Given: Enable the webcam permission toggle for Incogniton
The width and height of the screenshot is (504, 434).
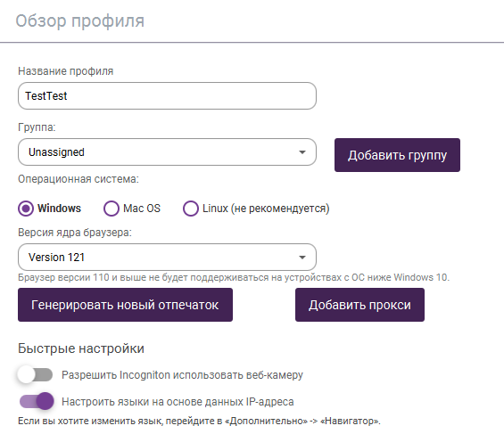Looking at the screenshot, I should [35, 374].
